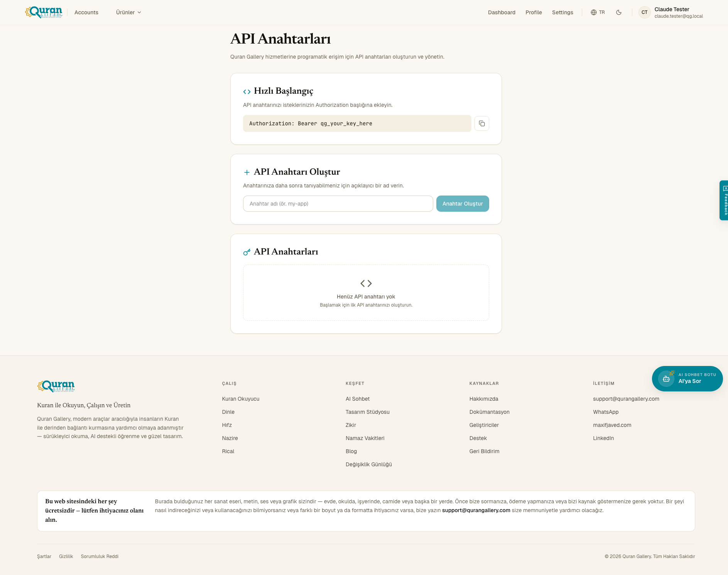
Task: Open the Accounts menu item
Action: click(86, 12)
